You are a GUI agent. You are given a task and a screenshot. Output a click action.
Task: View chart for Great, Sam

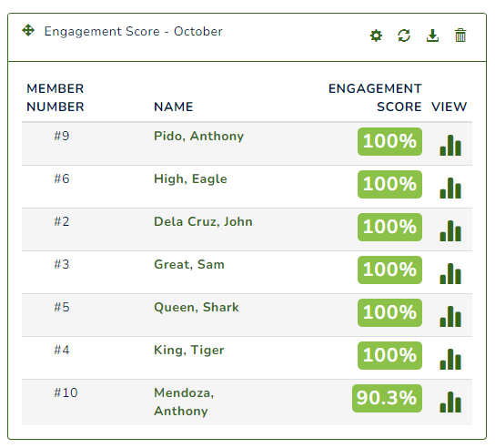pos(450,273)
